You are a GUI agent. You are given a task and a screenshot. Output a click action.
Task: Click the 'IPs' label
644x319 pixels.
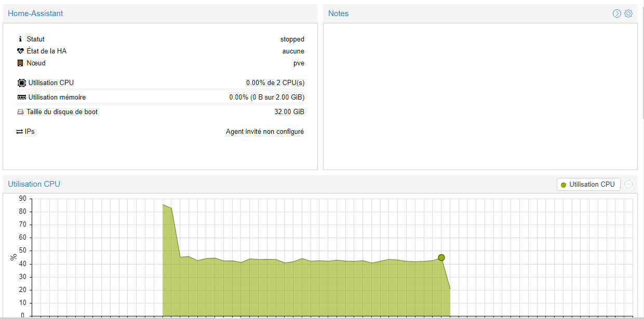point(30,132)
